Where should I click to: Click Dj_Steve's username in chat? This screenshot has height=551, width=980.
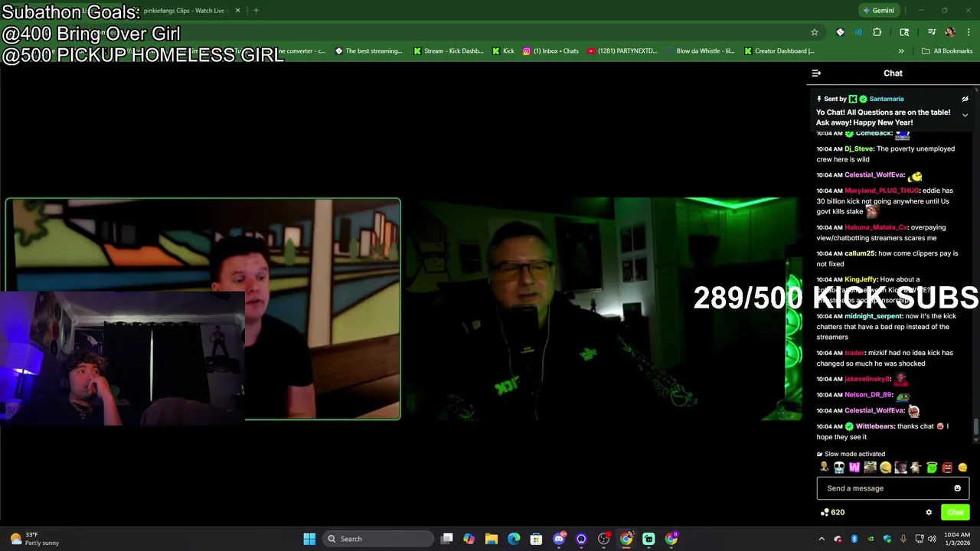859,148
